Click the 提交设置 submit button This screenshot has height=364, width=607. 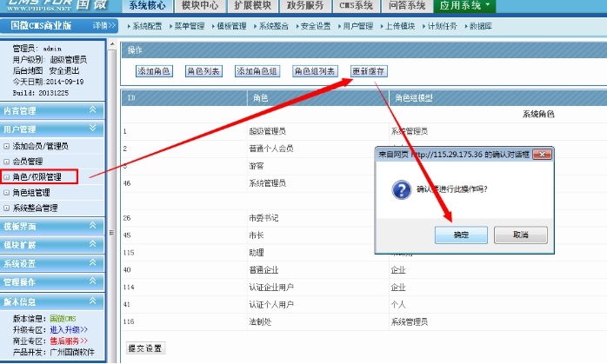pos(146,348)
